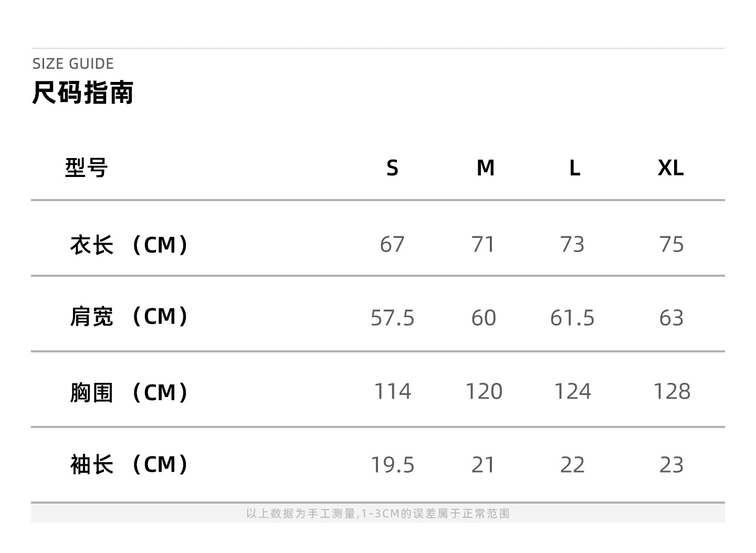Select the S size column header
The height and width of the screenshot is (553, 756).
click(392, 168)
